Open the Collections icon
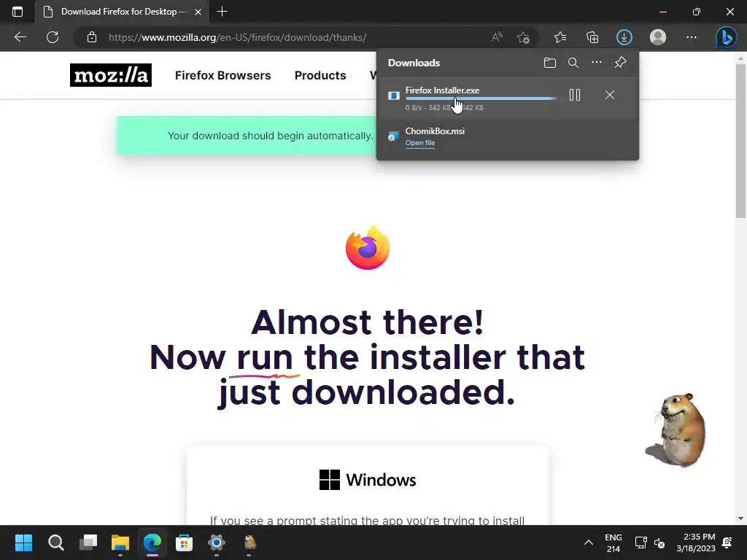Screen dimensions: 747x560 pyautogui.click(x=592, y=37)
